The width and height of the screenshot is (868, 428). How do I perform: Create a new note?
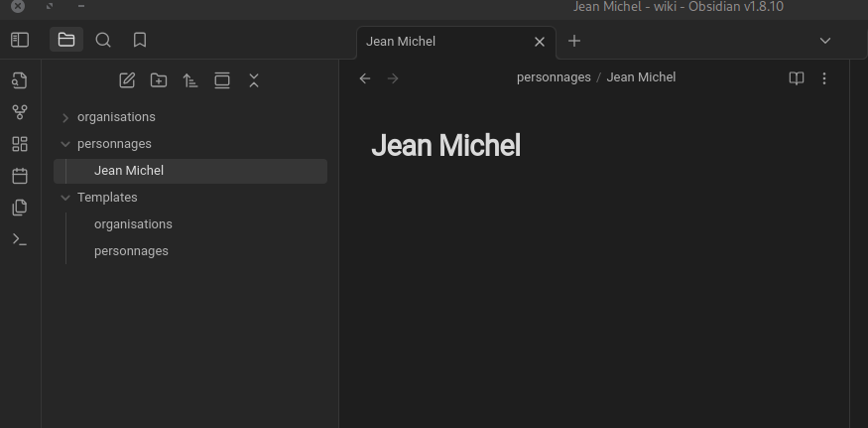click(x=127, y=80)
